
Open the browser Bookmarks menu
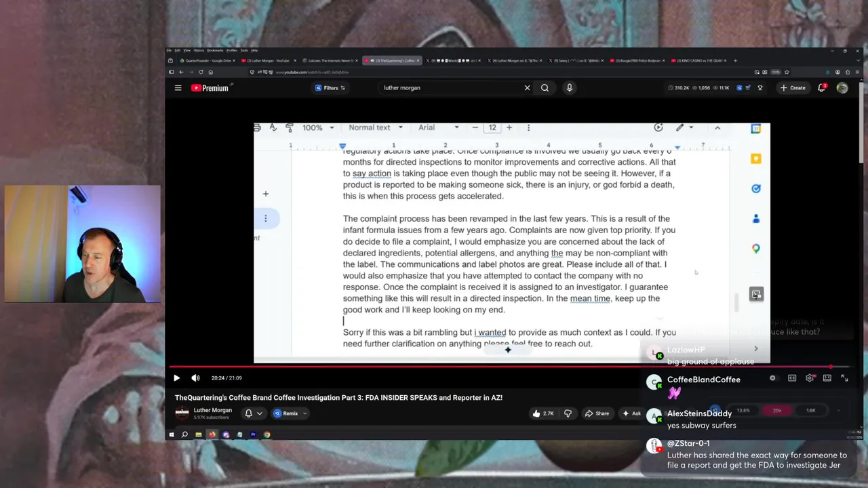(x=215, y=50)
